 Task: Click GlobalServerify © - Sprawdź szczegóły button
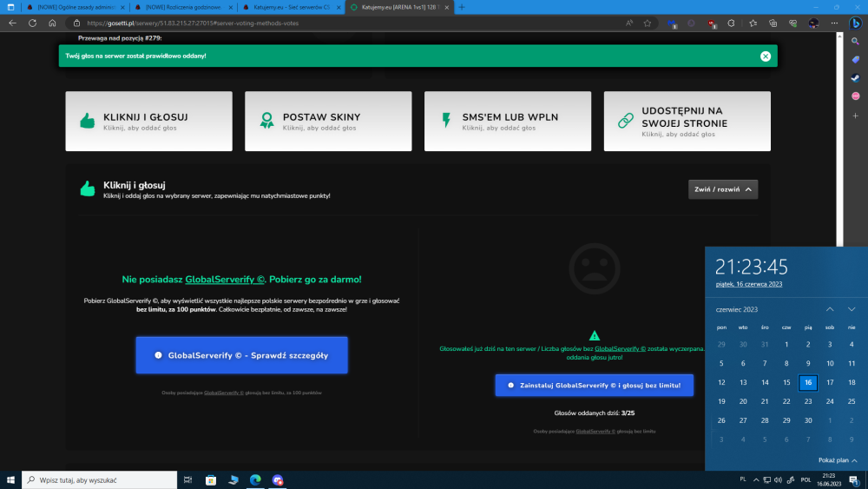pyautogui.click(x=242, y=355)
